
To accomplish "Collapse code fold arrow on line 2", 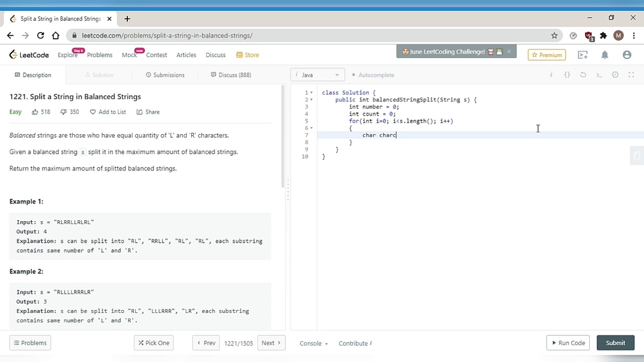I will 311,100.
